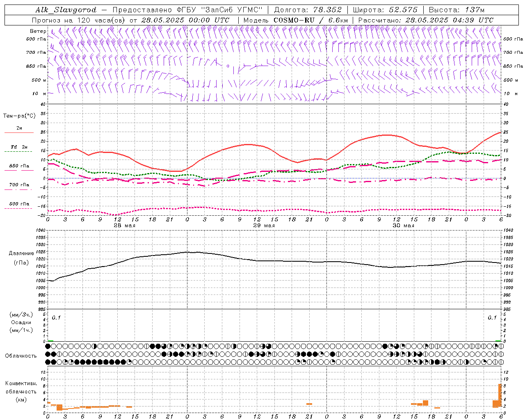Click the '(гПа)' unit under Давление
Screen dimensions: 525x420
pyautogui.click(x=21, y=262)
